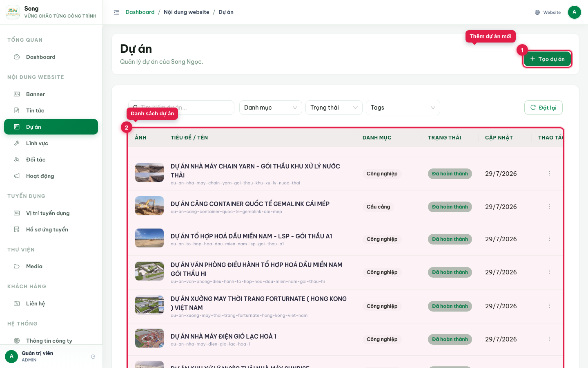Open actions menu for LSP Gói thầu A1 project
This screenshot has width=588, height=368.
[550, 239]
